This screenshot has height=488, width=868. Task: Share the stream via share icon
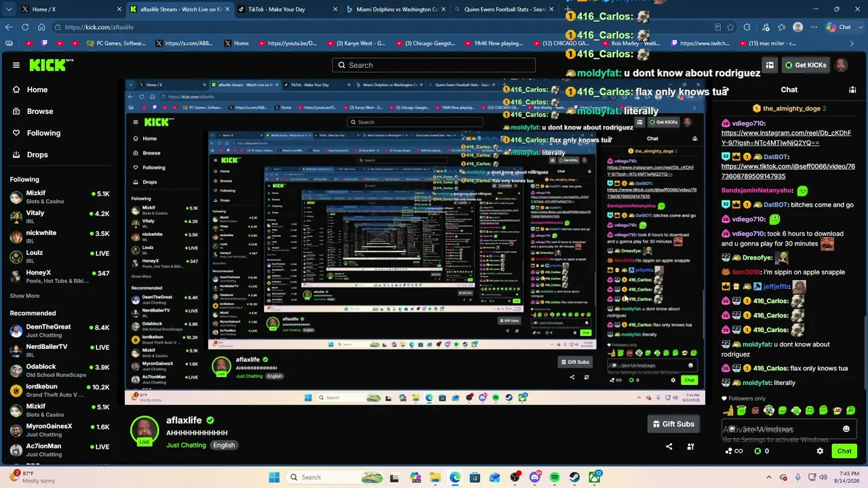tap(669, 447)
